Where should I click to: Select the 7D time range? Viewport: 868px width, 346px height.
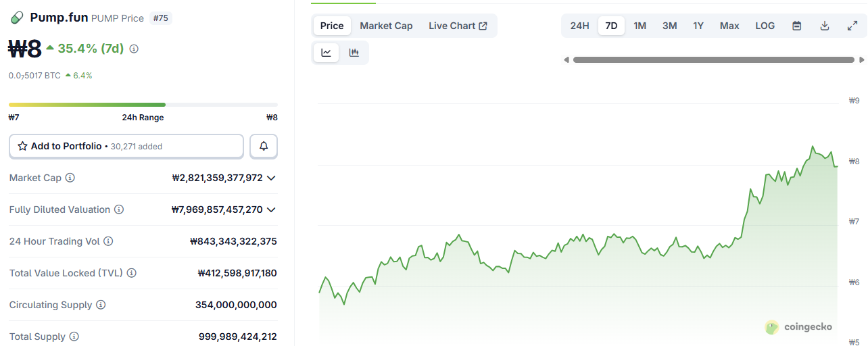point(611,26)
